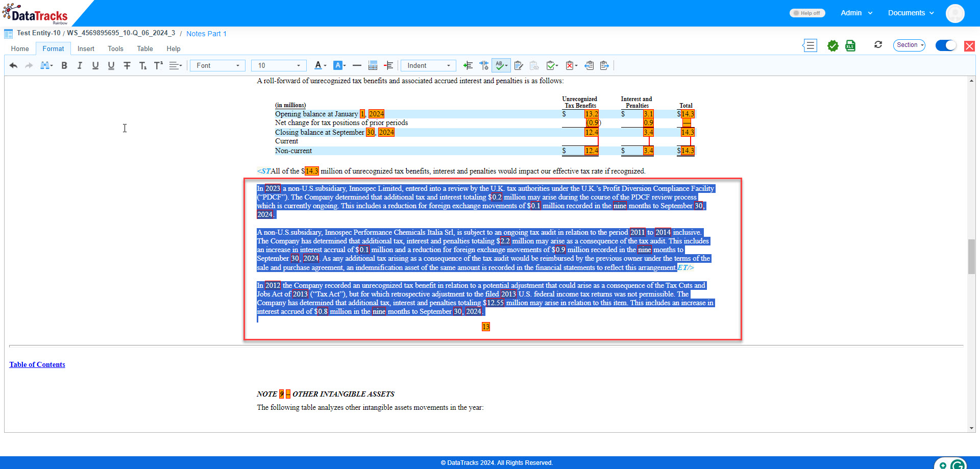Toggle the Help off switch

tap(807, 13)
